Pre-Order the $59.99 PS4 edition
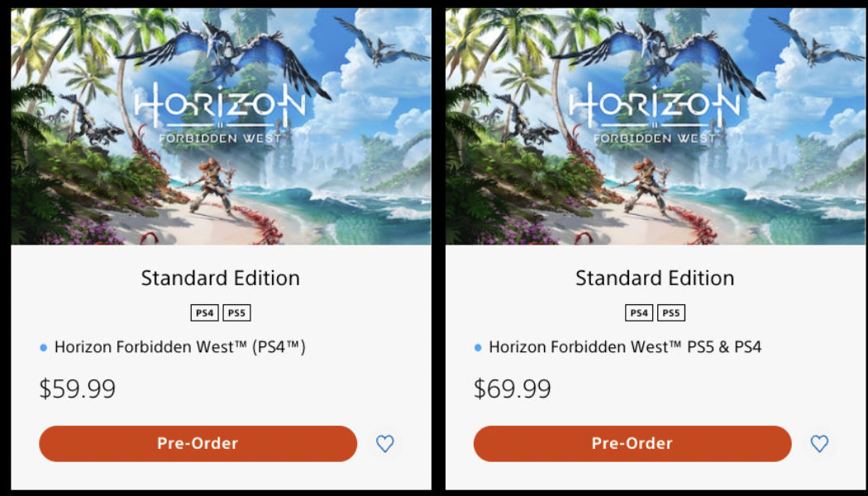 [x=198, y=443]
